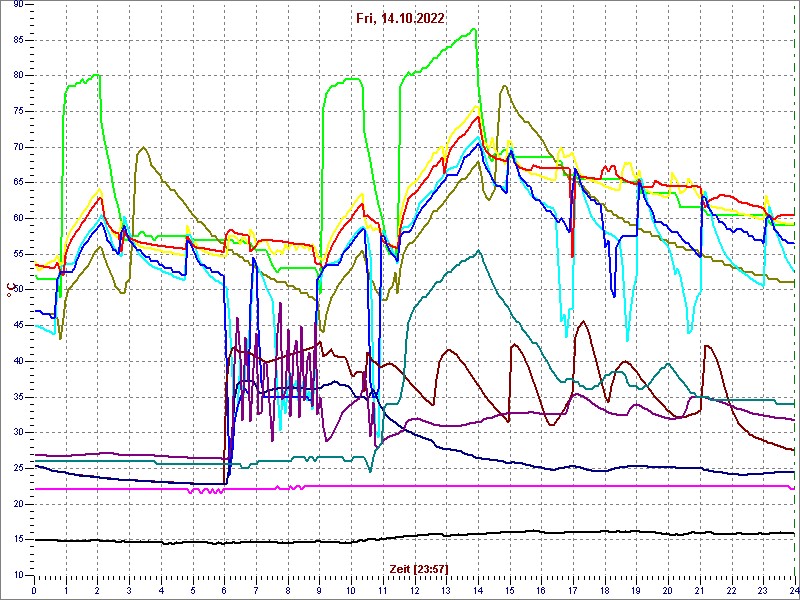The height and width of the screenshot is (600, 800).
Task: Select the 40 value on the temperature axis
Action: click(18, 362)
